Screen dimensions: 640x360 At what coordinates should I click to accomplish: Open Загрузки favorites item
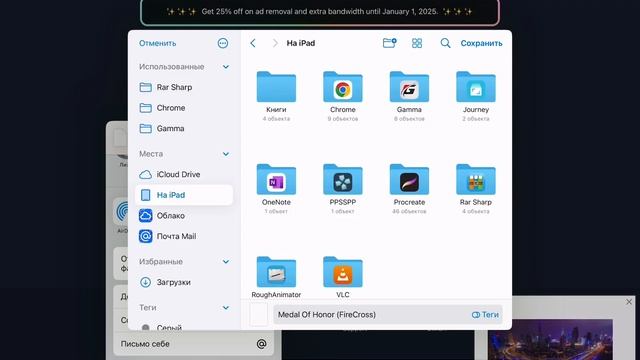pos(184,282)
